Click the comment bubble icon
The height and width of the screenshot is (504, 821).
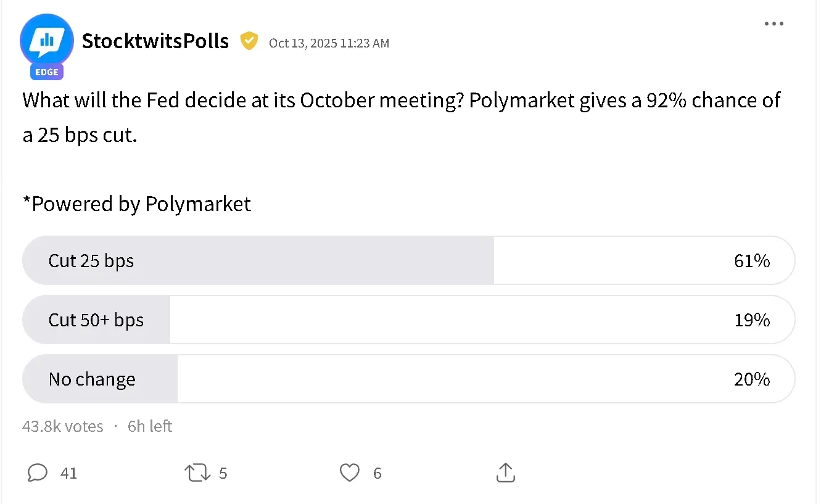click(x=37, y=473)
